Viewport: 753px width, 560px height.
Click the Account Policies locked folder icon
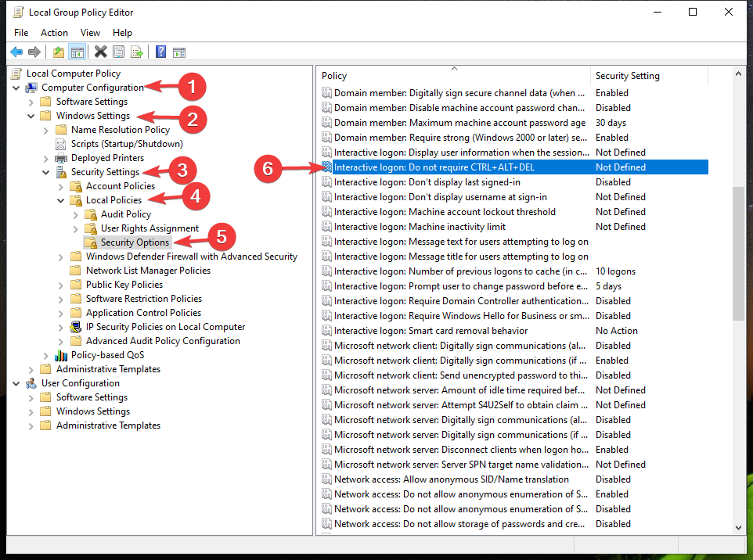pos(76,186)
